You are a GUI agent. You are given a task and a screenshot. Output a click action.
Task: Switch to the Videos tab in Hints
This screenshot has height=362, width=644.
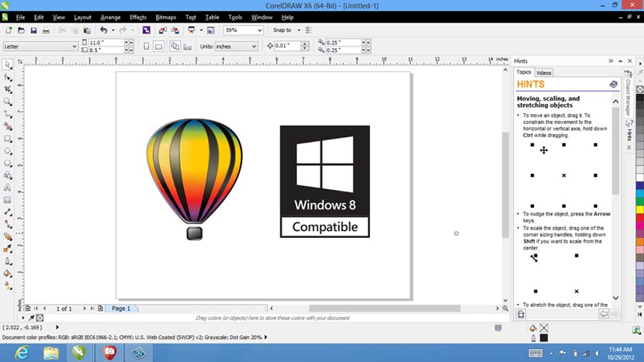click(544, 73)
